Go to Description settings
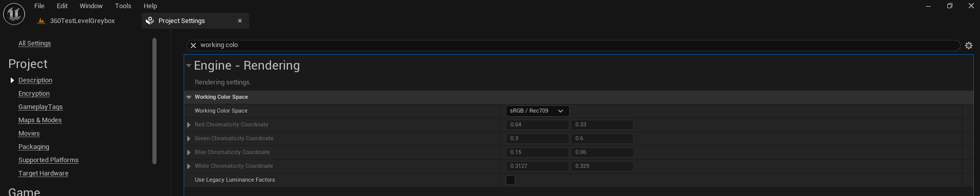Viewport: 980px width, 196px height. (35, 80)
